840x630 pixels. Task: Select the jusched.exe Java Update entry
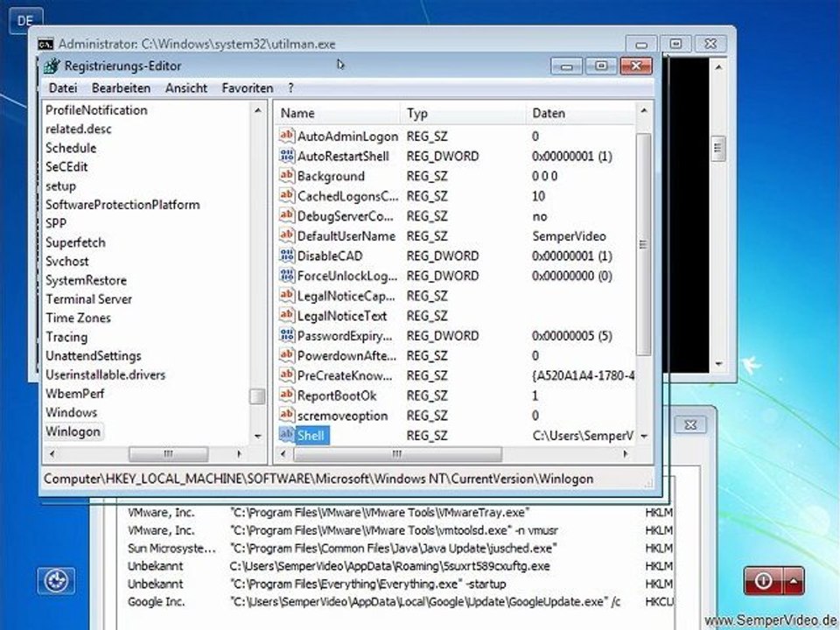(399, 548)
